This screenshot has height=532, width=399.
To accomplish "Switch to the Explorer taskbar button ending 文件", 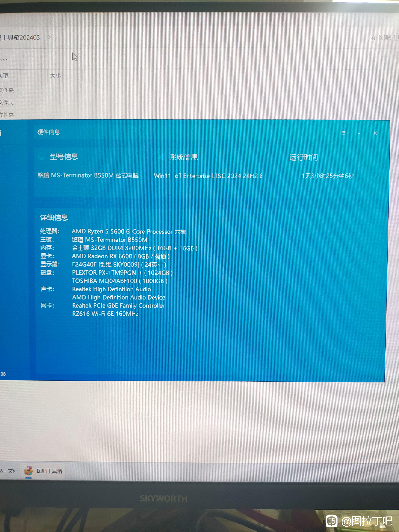I will pos(8,471).
